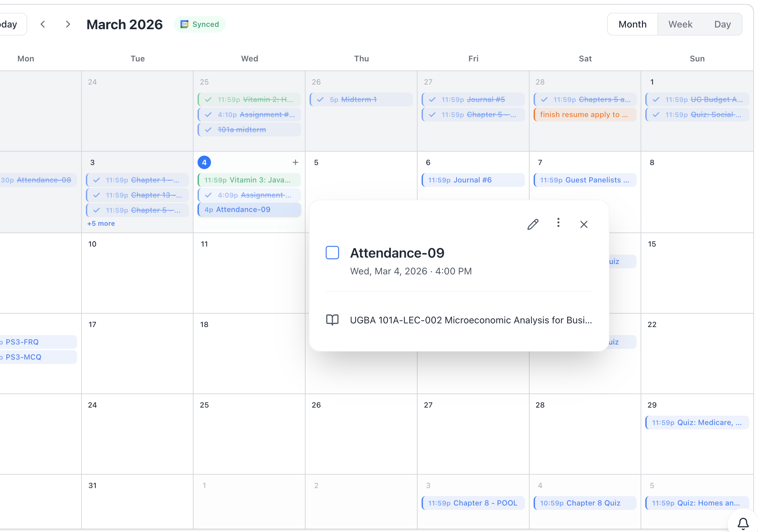
Task: Uncheck the completed Journal #5 task
Action: [432, 100]
